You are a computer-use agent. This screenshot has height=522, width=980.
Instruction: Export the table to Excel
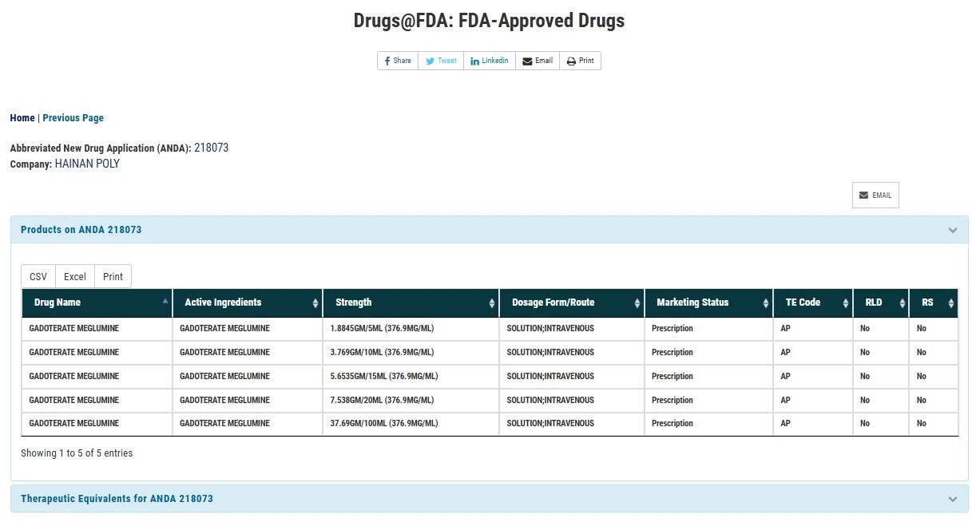[75, 276]
